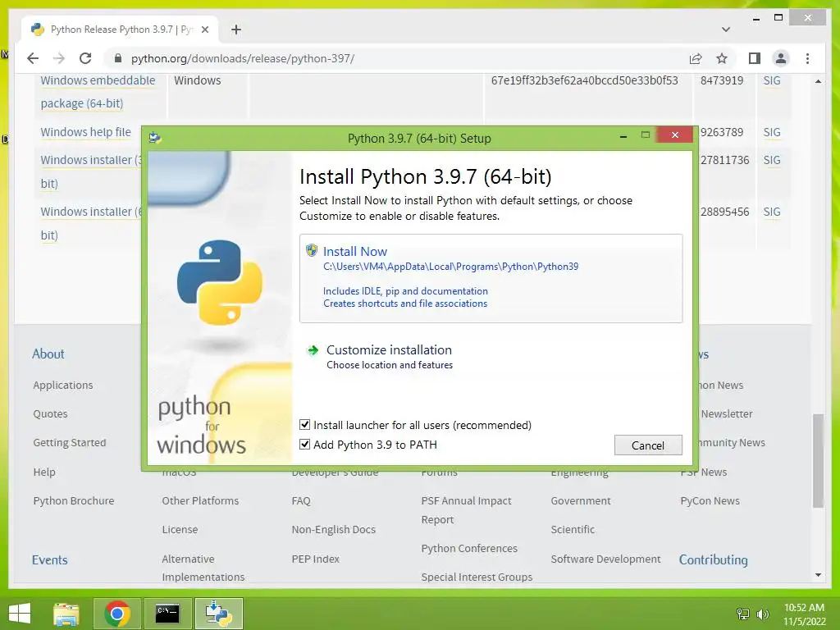This screenshot has width=840, height=630.
Task: Open Newsletter footer link
Action: 727,413
